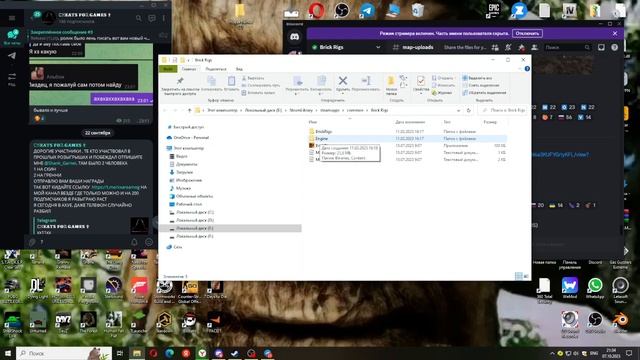Click the Имя column header

coord(313,122)
